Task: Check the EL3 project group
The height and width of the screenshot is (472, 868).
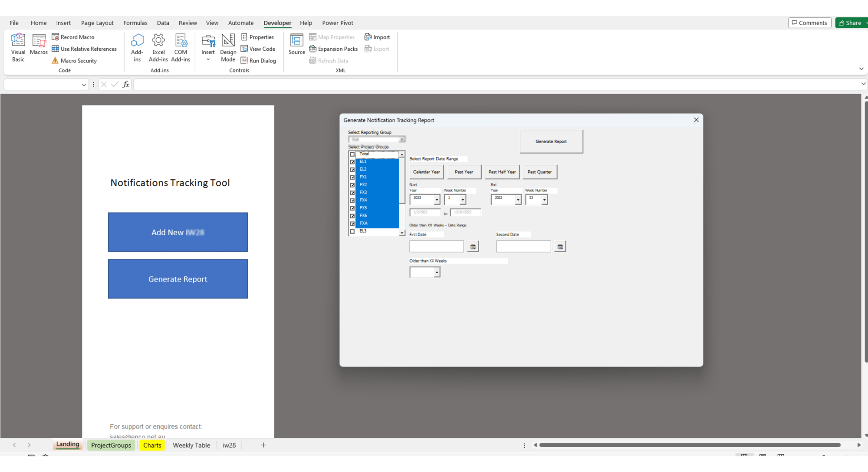Action: [352, 231]
